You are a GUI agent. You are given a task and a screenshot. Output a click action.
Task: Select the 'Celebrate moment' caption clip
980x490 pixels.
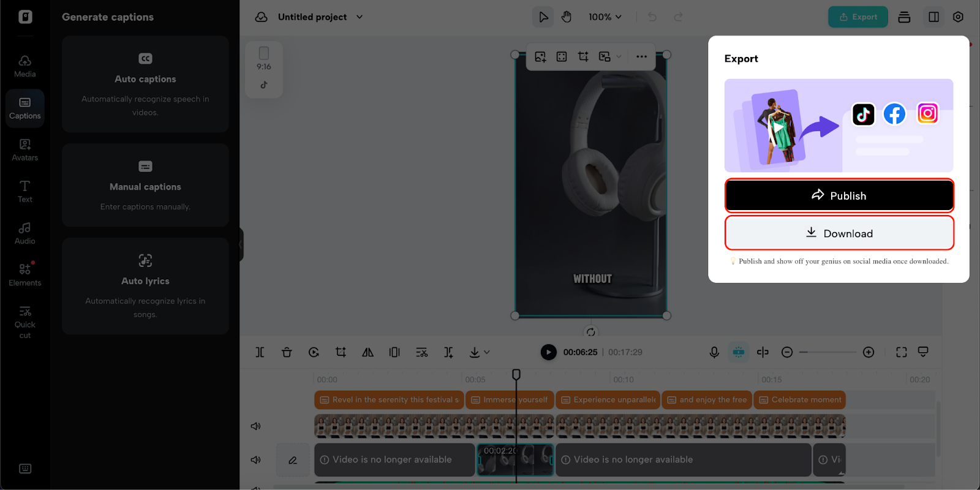[x=800, y=399]
